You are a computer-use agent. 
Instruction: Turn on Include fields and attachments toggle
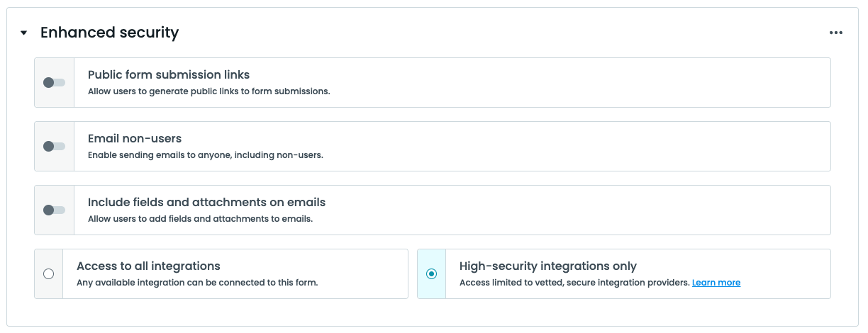tap(54, 210)
